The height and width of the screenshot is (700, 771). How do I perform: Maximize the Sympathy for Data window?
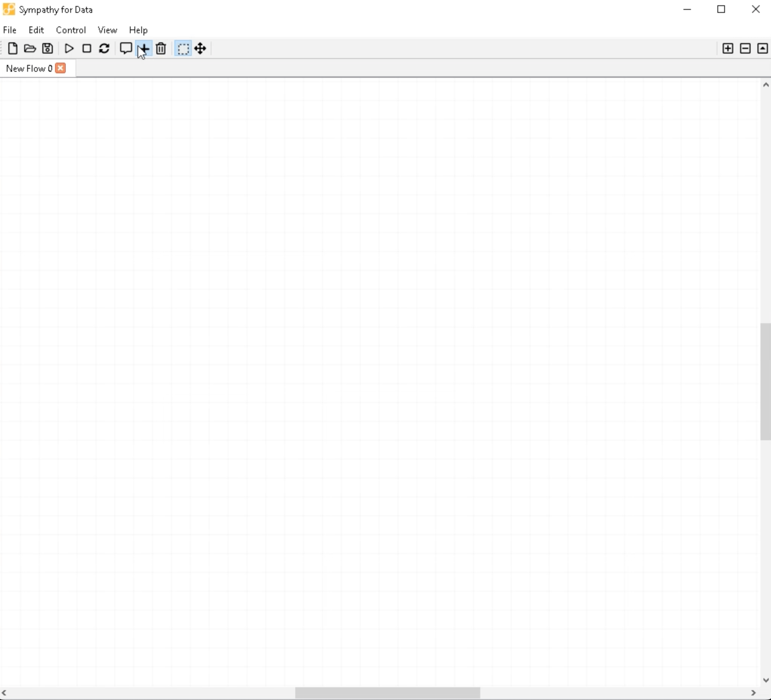click(x=721, y=9)
